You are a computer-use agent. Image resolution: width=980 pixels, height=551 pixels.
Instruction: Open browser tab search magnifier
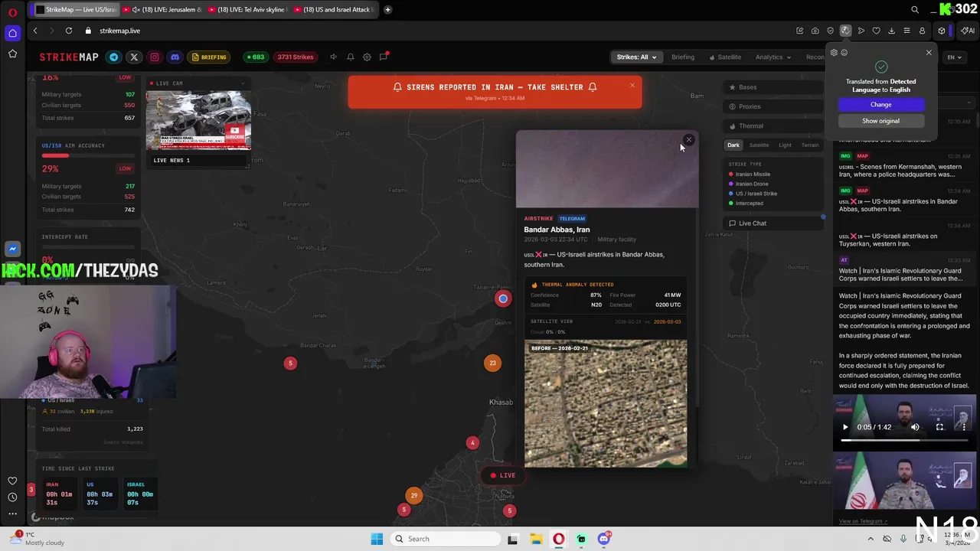[x=915, y=9]
